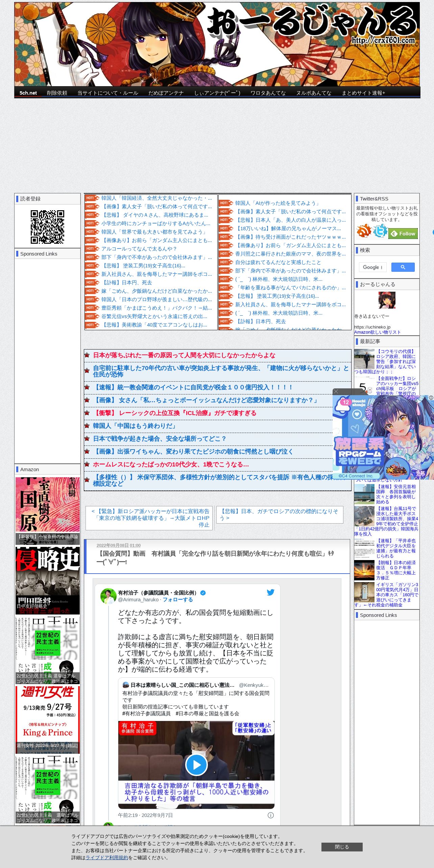Open 当サイトについて・ルール menu item
Image resolution: width=434 pixels, height=868 pixels.
click(x=108, y=93)
